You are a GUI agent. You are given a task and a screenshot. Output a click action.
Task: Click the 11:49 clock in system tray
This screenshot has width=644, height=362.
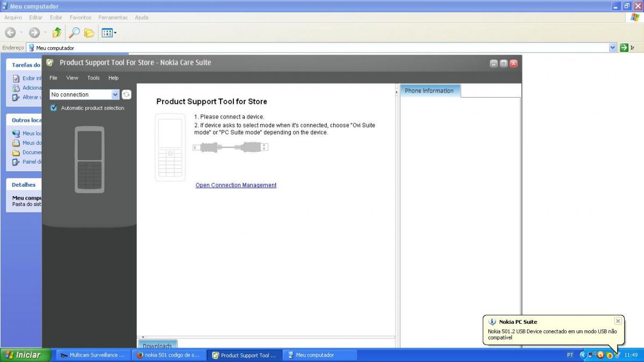pyautogui.click(x=631, y=355)
